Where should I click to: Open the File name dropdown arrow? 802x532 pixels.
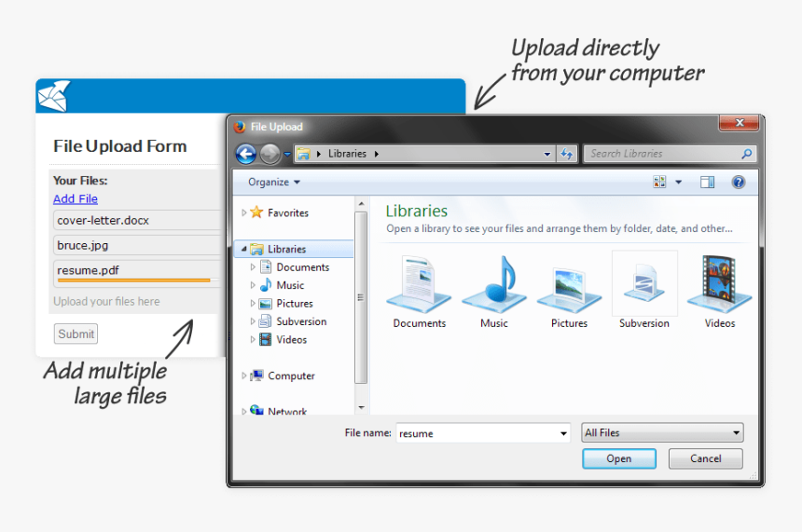563,433
